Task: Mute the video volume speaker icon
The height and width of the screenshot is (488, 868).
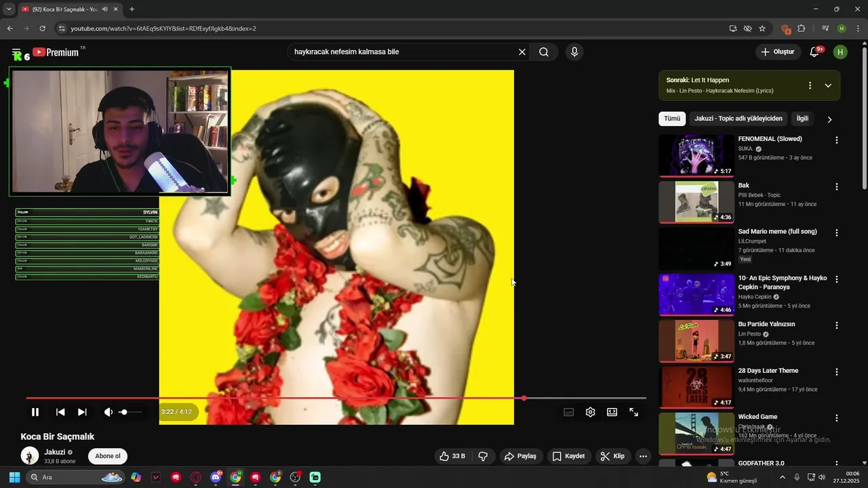Action: [x=108, y=412]
